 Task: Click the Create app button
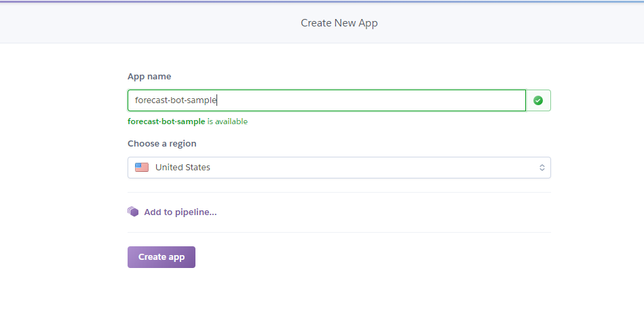[162, 257]
